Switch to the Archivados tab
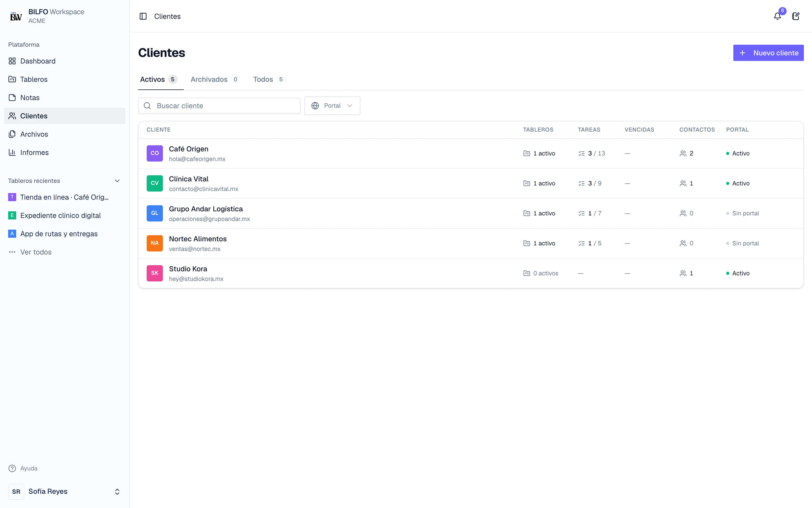812x508 pixels. (215, 79)
